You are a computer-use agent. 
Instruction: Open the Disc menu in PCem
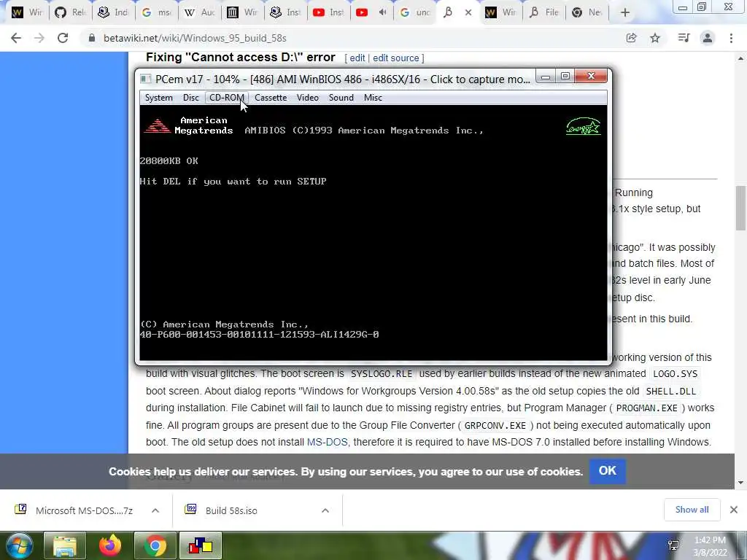190,98
